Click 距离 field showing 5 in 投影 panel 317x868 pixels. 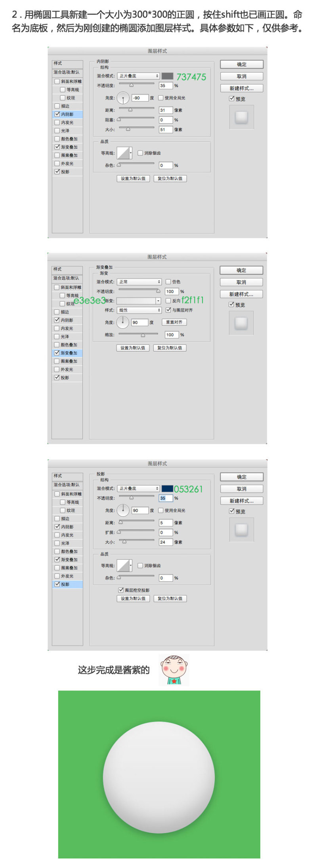166,523
